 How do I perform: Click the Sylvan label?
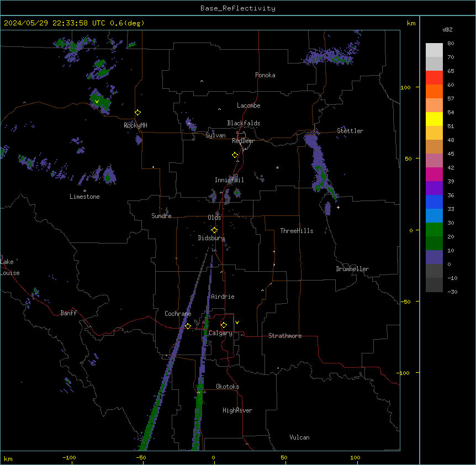pos(215,135)
